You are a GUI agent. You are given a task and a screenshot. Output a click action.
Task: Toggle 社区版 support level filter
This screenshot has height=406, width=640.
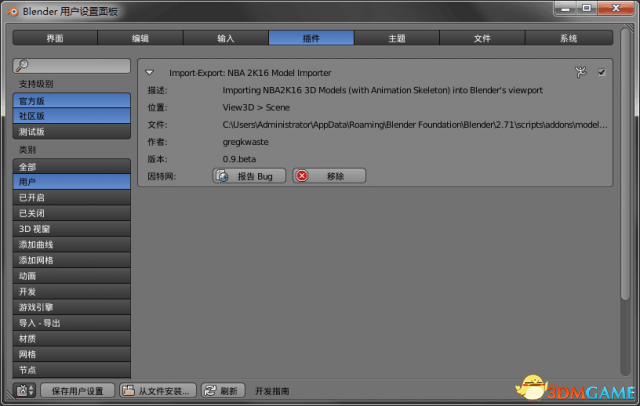tap(72, 116)
